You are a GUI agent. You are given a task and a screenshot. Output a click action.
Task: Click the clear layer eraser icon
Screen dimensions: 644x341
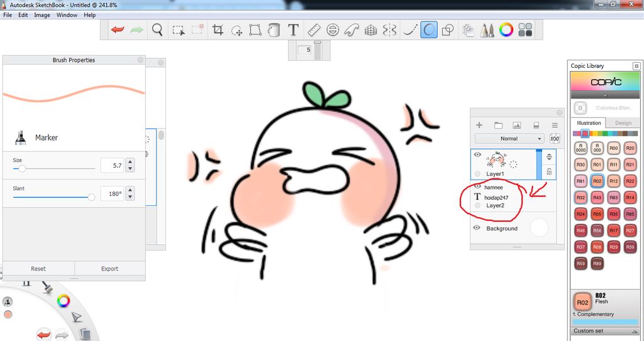(536, 125)
